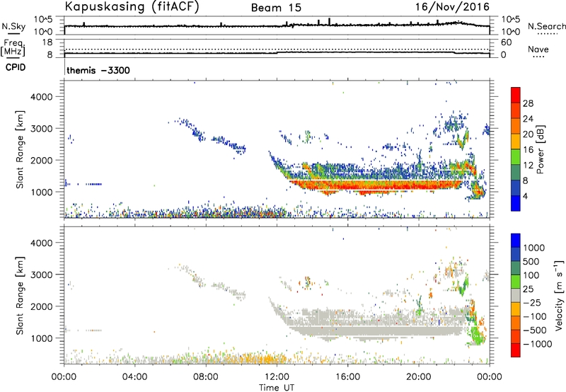566x392 pixels.
Task: Click the '16:00' time axis label
Action: click(x=348, y=377)
